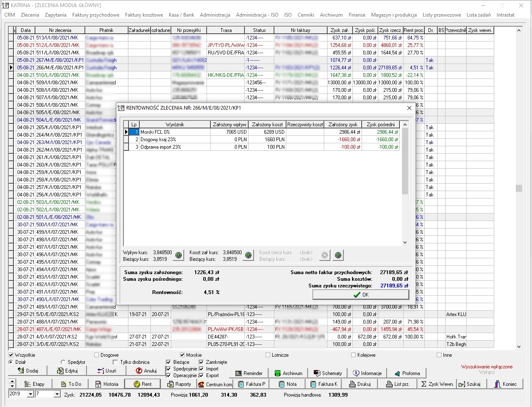Enable the Lotnicze checkbox
The height and width of the screenshot is (407, 532).
point(268,355)
